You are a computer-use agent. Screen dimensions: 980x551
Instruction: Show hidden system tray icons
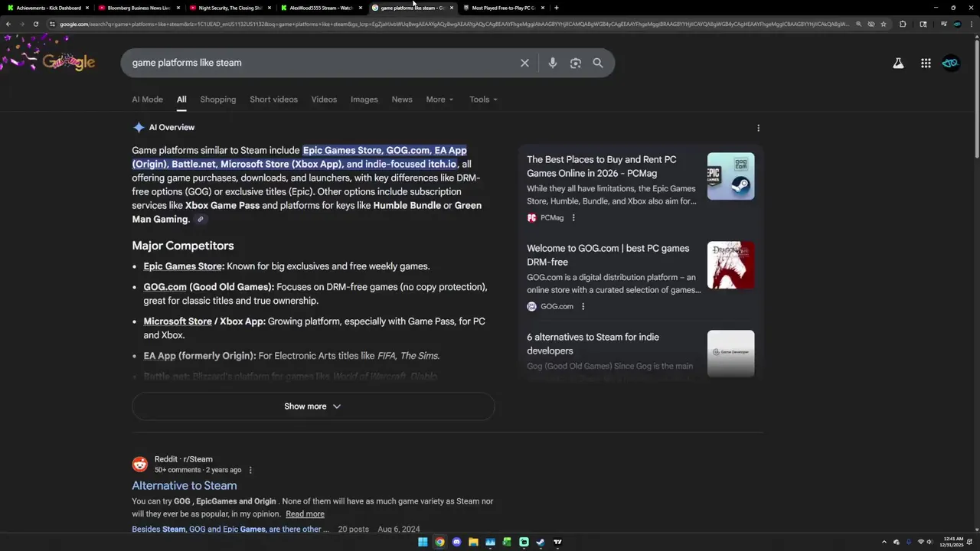point(884,542)
